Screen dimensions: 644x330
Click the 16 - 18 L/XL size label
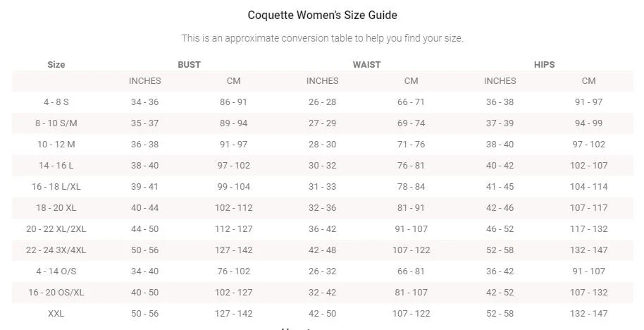pos(56,187)
